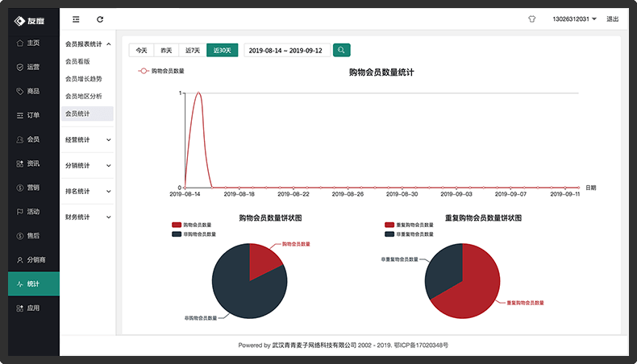The width and height of the screenshot is (637, 364).
Task: Toggle 购物会员数量 line chart legend
Action: coord(161,71)
